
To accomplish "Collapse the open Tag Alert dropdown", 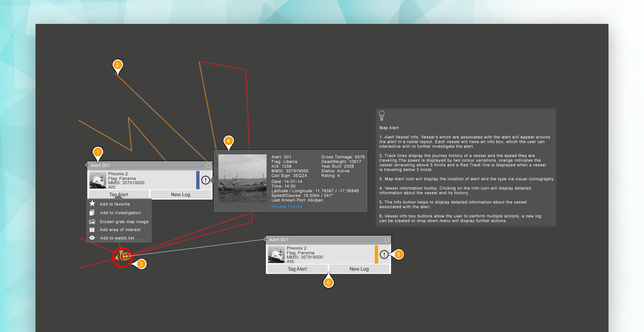I will click(x=119, y=195).
